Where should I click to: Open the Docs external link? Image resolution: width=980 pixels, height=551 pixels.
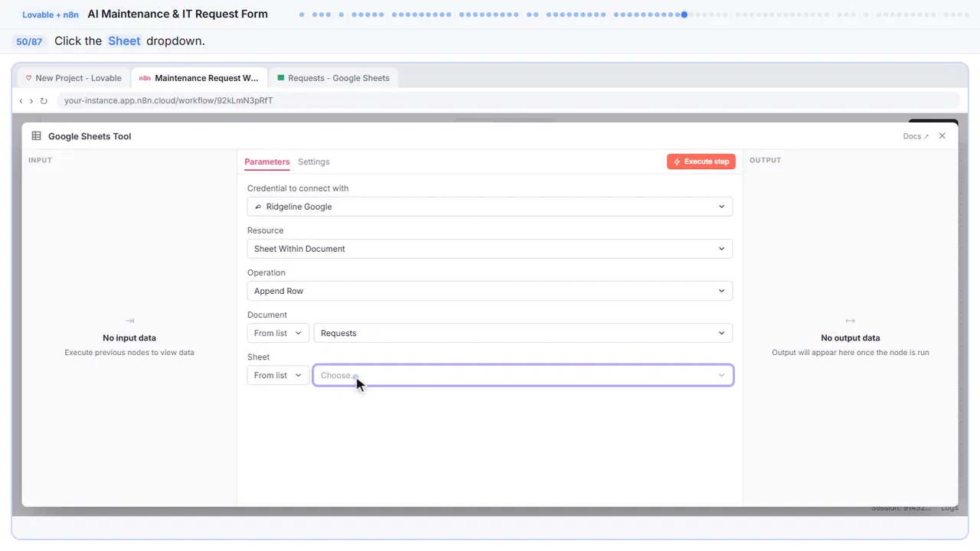coord(916,136)
